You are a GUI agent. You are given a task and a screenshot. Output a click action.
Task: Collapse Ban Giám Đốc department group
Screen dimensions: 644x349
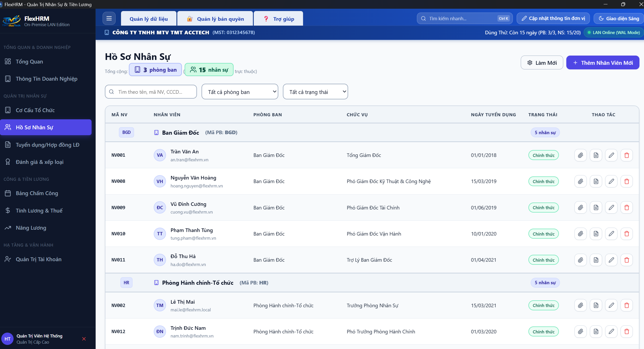coord(372,132)
